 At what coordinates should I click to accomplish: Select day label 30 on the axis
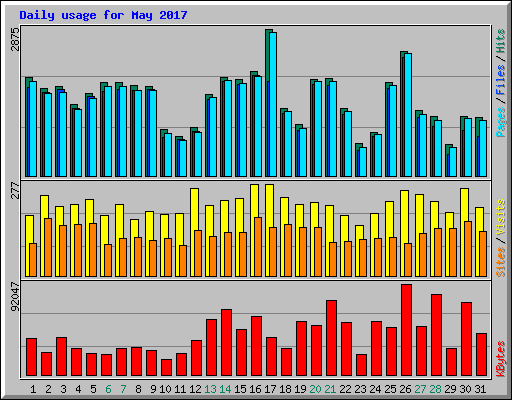465,389
